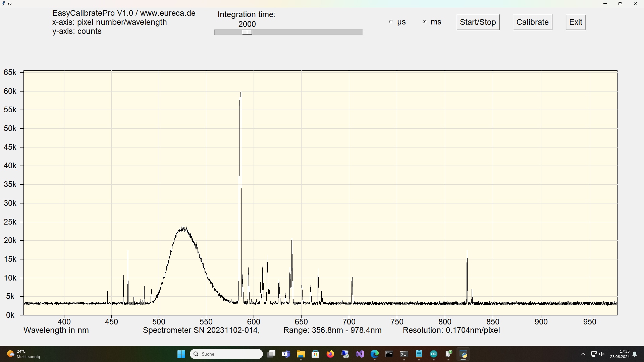Viewport: 644px width, 362px height.
Task: Open Visual Studio from the taskbar
Action: (x=360, y=354)
